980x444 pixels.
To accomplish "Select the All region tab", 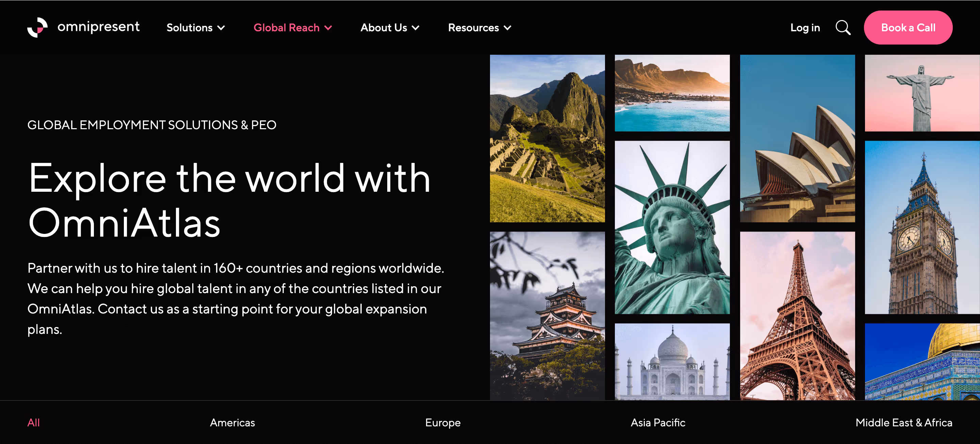I will (33, 422).
